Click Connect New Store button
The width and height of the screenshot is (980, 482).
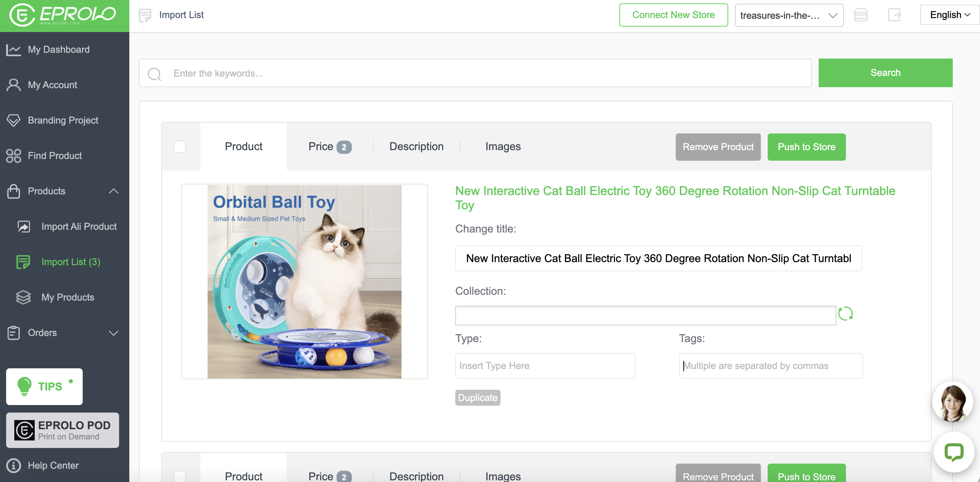tap(673, 15)
